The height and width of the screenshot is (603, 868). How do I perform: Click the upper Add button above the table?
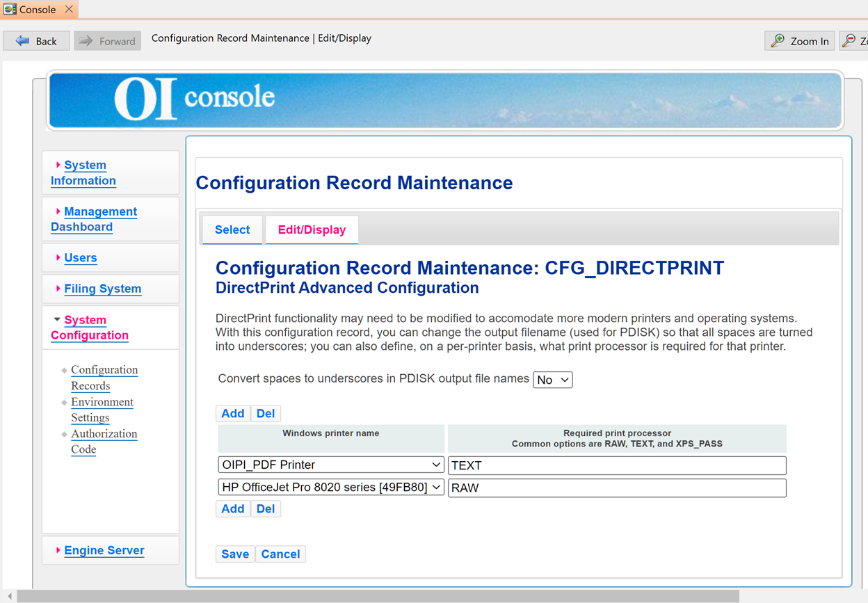pyautogui.click(x=232, y=413)
